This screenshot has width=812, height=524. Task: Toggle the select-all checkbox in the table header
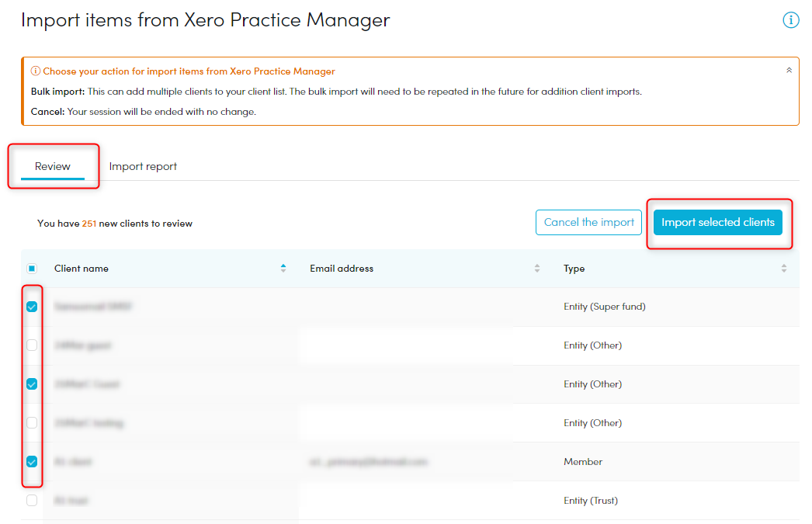[32, 269]
